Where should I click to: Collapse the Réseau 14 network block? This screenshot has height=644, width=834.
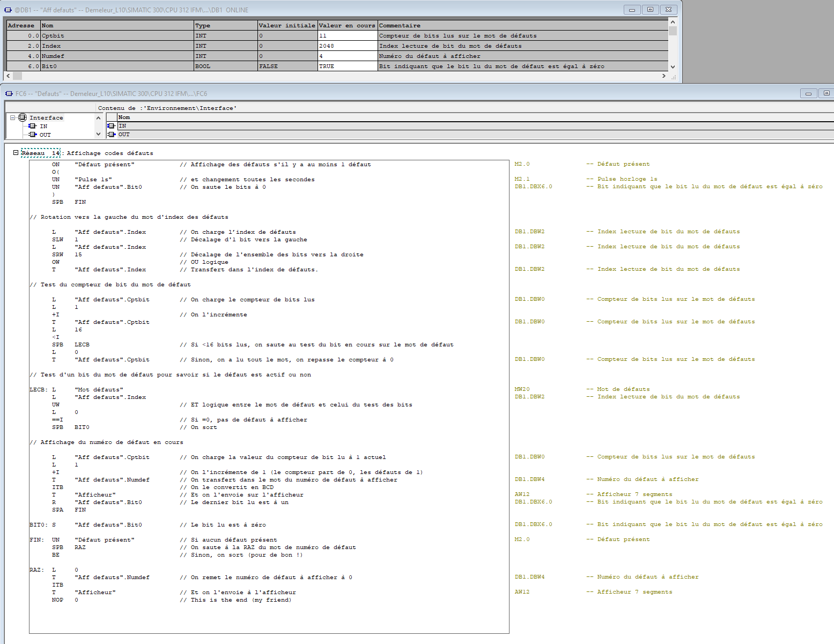pyautogui.click(x=16, y=153)
